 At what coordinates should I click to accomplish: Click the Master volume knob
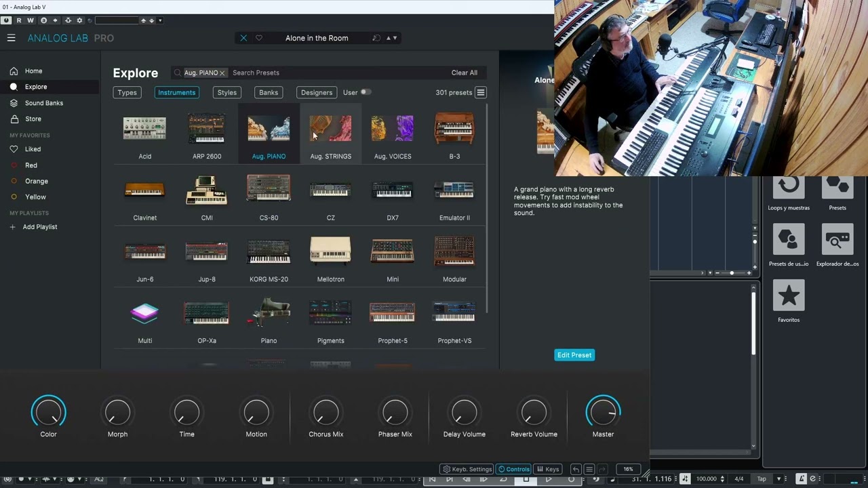[x=603, y=412]
